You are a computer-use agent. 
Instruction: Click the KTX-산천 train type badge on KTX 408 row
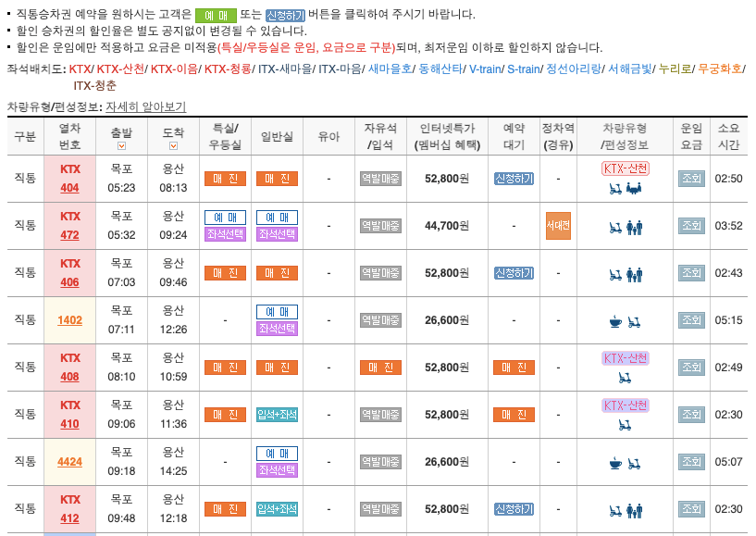pos(626,357)
